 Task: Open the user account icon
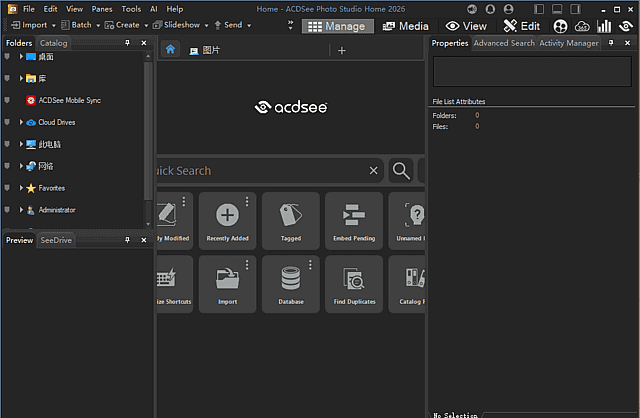click(509, 9)
